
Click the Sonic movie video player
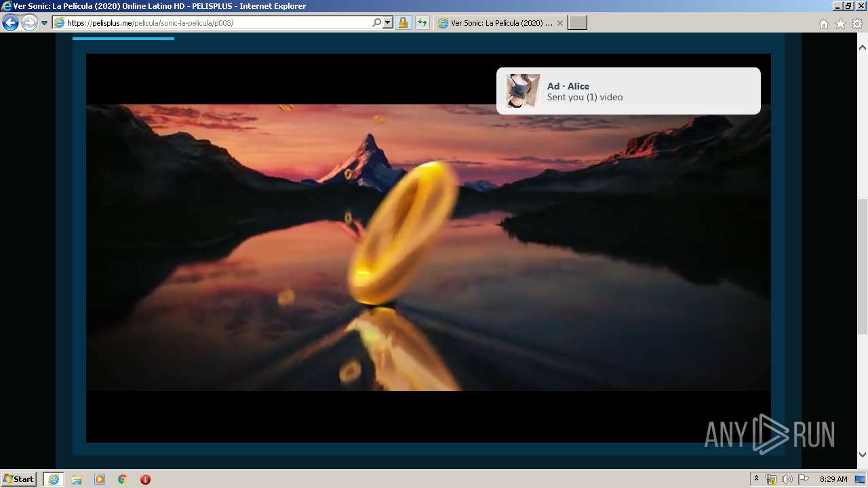click(429, 248)
